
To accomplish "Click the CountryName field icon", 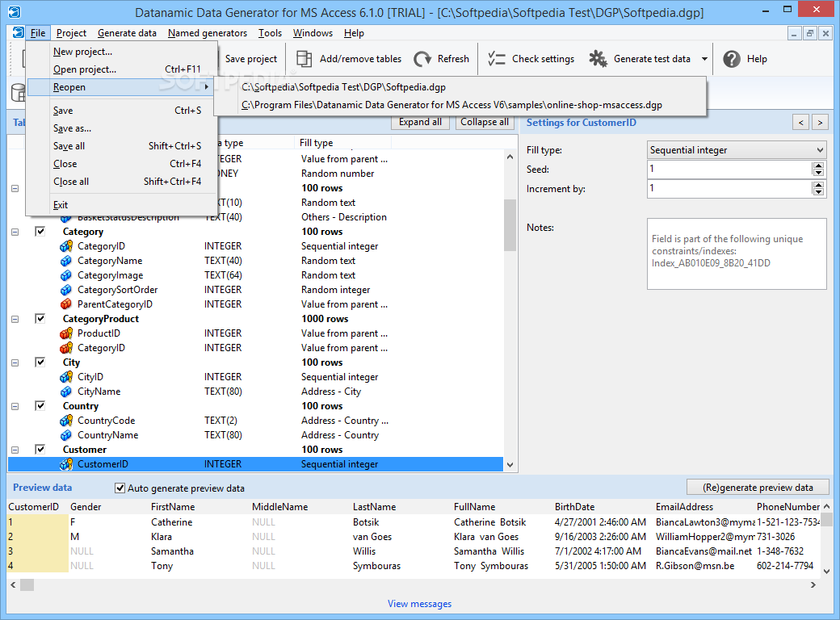I will pos(66,435).
